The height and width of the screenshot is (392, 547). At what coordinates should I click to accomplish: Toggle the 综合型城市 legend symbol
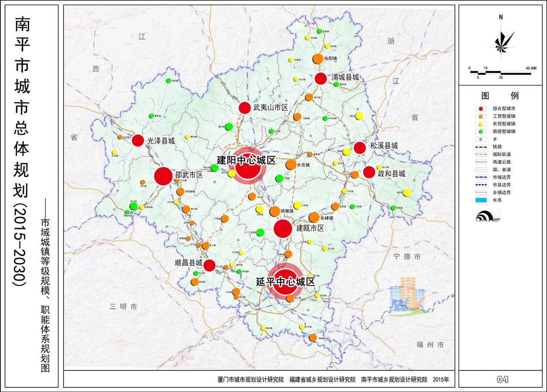[x=480, y=109]
